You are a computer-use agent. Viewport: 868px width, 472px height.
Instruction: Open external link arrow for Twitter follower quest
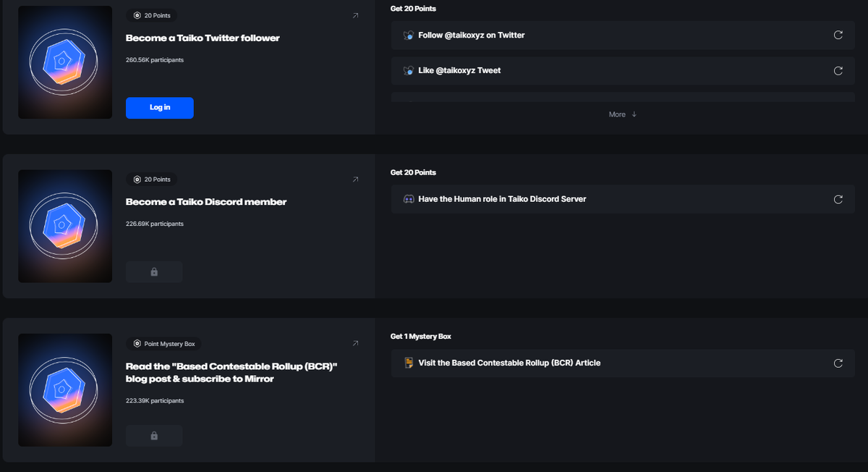pyautogui.click(x=355, y=16)
